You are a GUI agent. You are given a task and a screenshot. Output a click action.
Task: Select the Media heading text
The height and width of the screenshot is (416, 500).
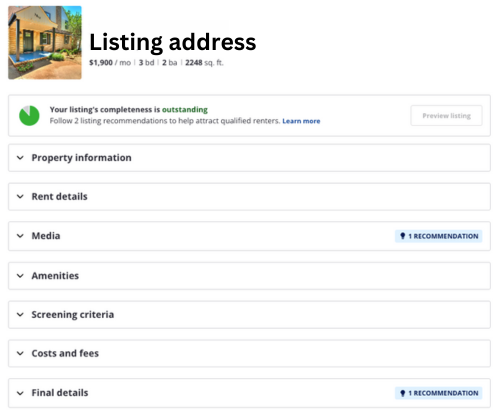pyautogui.click(x=46, y=236)
